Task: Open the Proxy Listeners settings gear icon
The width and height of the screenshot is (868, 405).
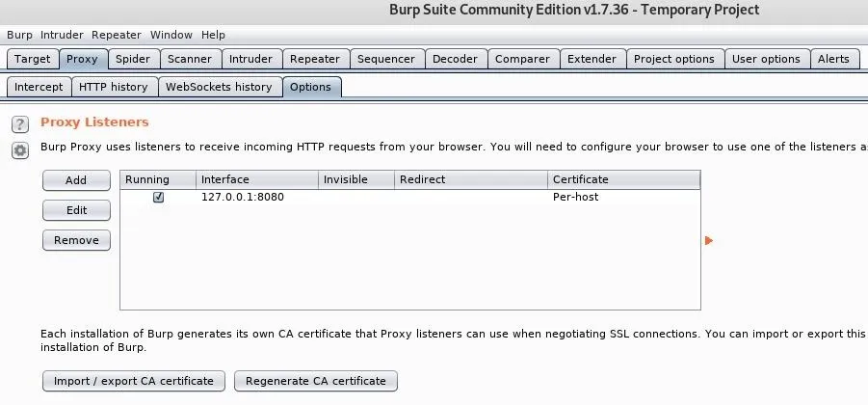Action: tap(20, 150)
